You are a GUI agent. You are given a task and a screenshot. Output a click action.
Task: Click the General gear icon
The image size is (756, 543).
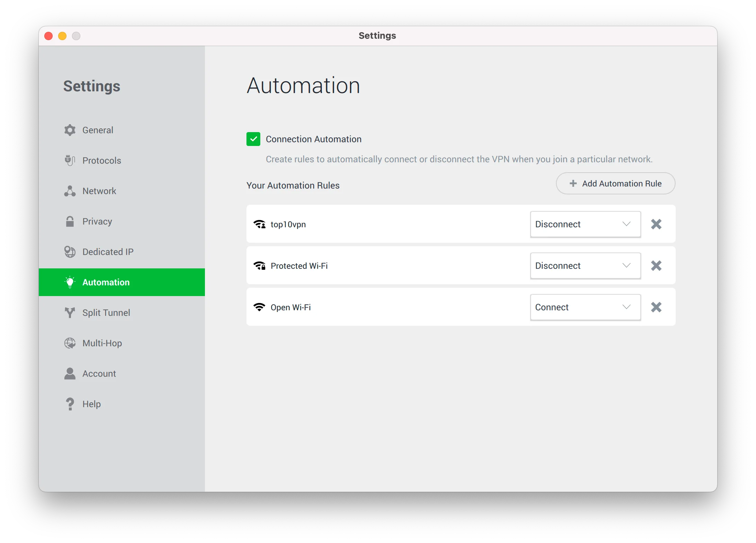[x=70, y=130]
